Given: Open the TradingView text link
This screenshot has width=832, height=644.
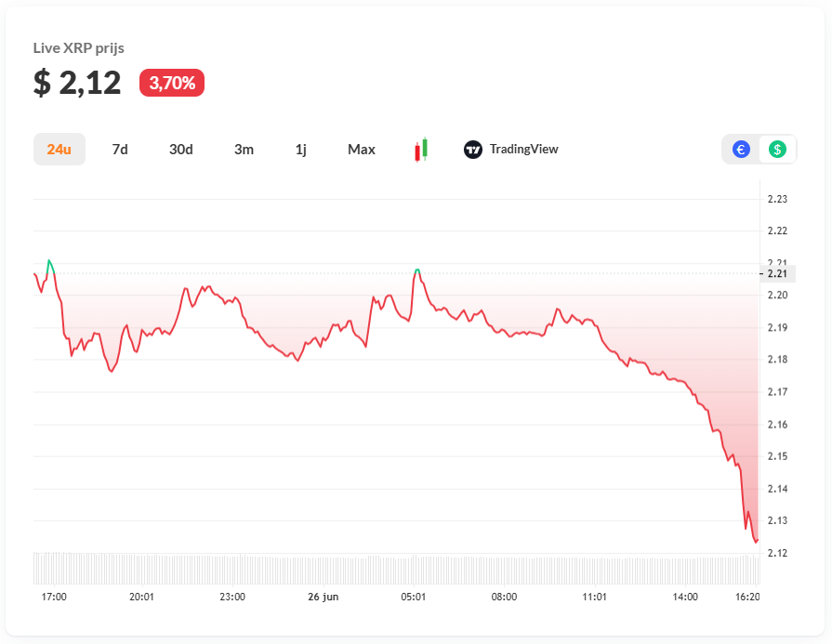Looking at the screenshot, I should pyautogui.click(x=523, y=149).
